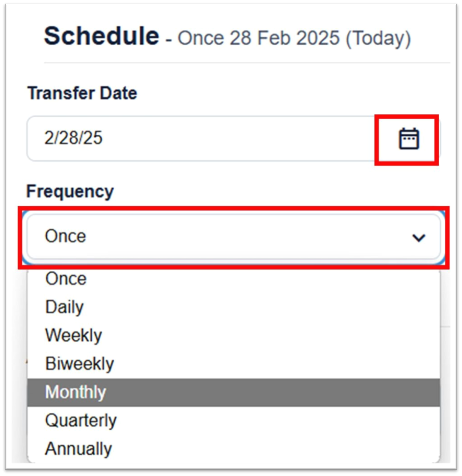Pick the Biweekly frequency option
The height and width of the screenshot is (476, 462).
click(80, 364)
